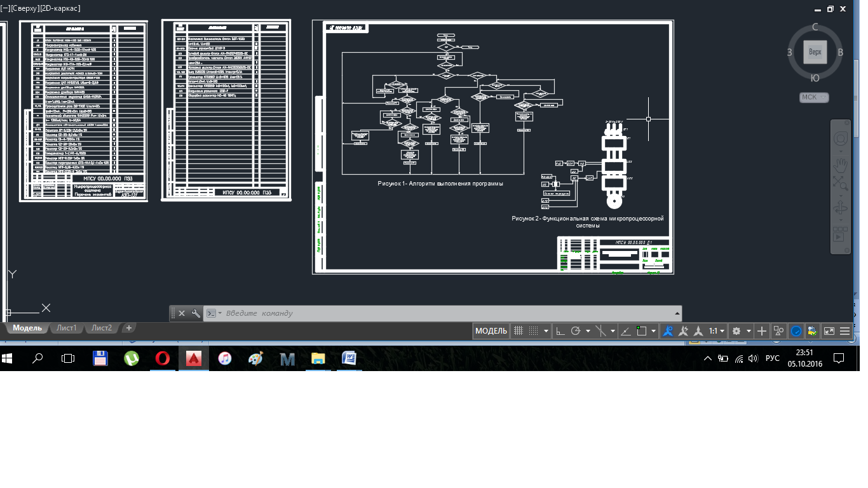Open status bar customization menu
The width and height of the screenshot is (868, 488).
pos(844,331)
